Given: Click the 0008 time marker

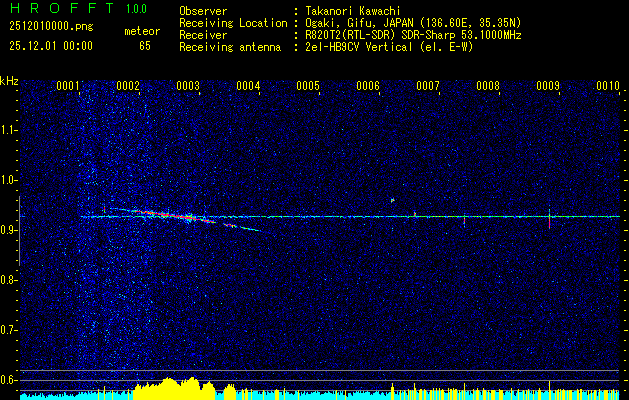Looking at the screenshot, I should 488,86.
